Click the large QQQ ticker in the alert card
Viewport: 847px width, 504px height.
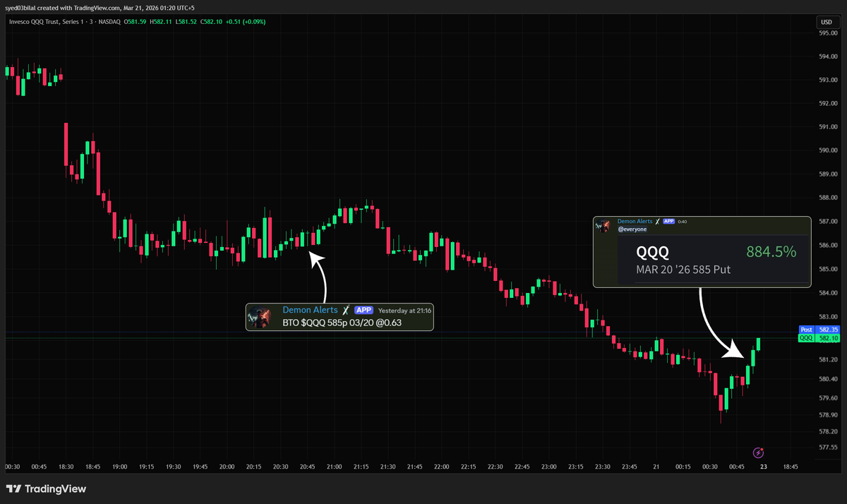[x=653, y=252]
